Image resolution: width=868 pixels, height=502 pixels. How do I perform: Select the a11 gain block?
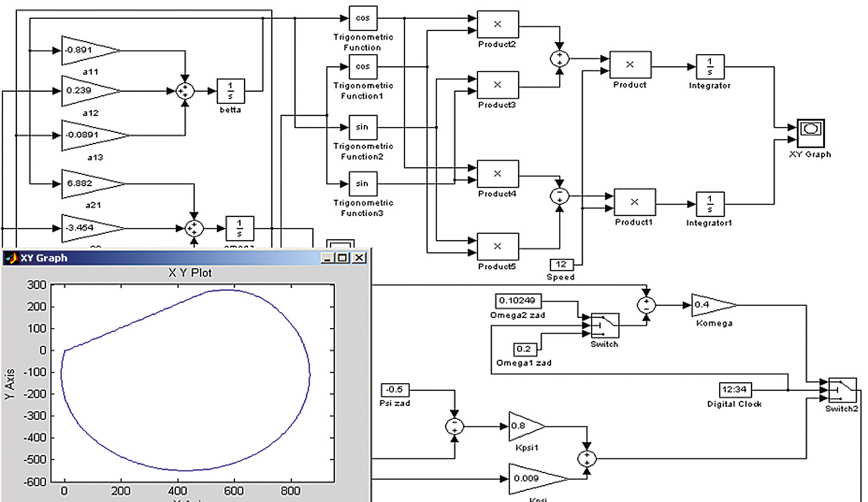tap(87, 50)
